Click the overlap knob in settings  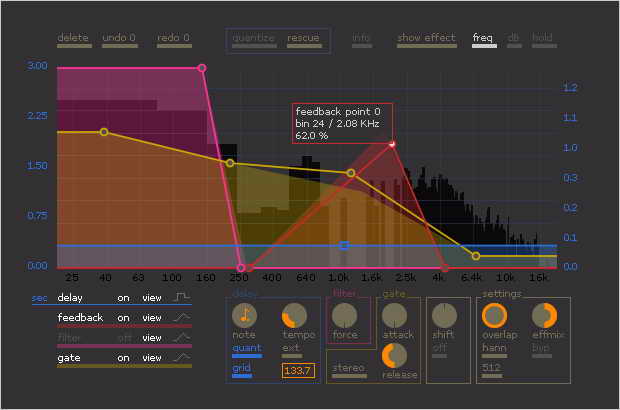tap(494, 316)
